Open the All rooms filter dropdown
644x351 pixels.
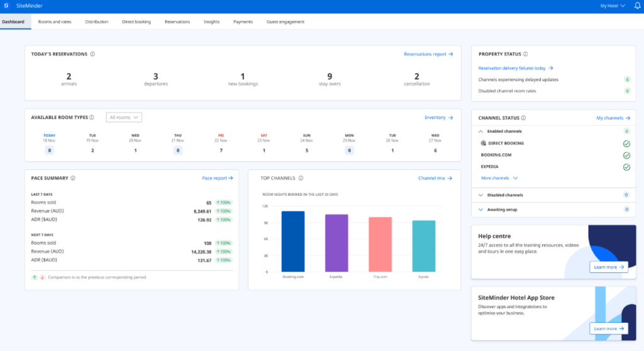124,117
